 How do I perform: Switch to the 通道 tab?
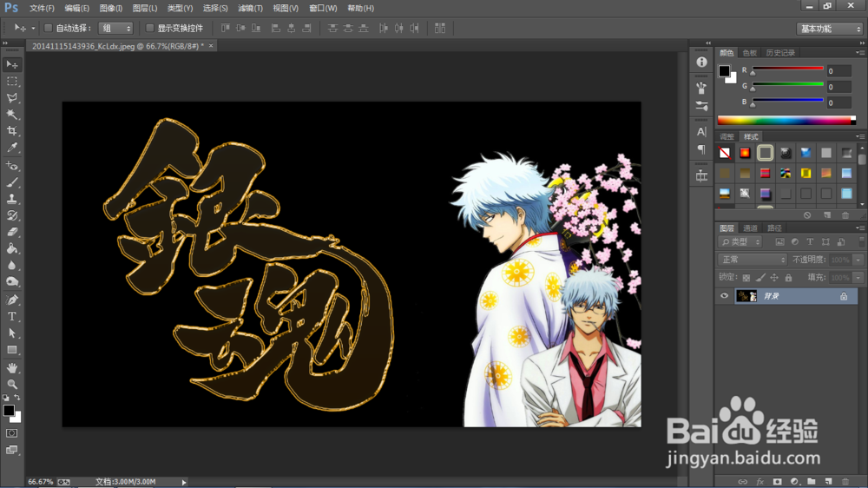tap(750, 228)
